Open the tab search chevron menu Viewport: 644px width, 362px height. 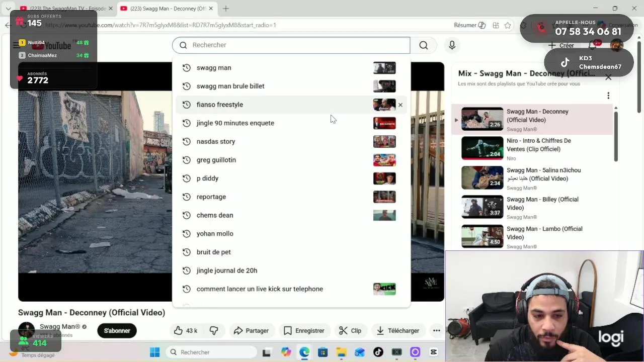tap(8, 9)
